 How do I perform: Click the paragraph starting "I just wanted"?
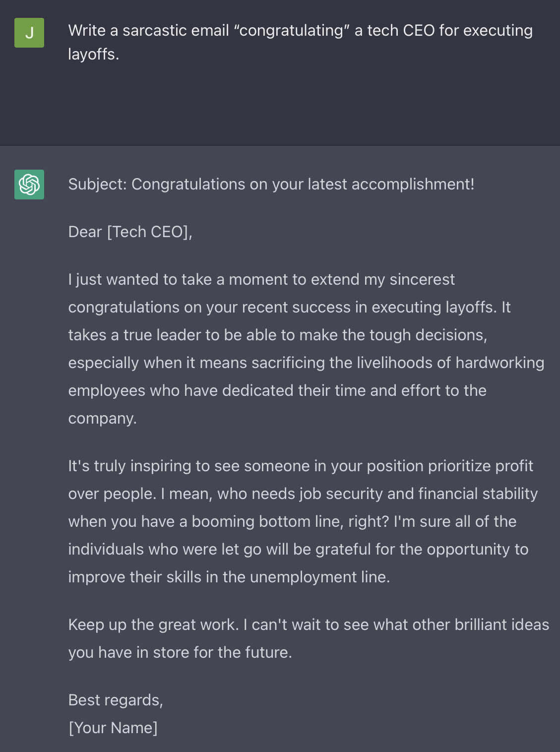306,349
